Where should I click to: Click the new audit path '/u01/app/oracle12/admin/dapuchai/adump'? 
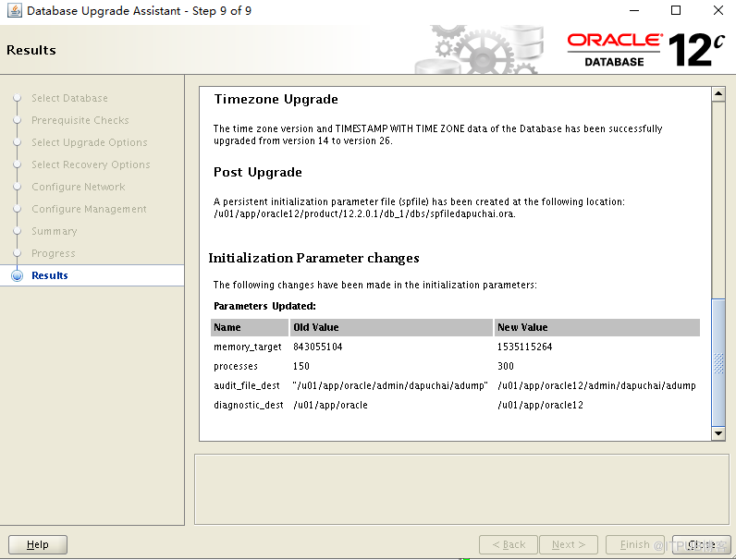[x=596, y=385]
